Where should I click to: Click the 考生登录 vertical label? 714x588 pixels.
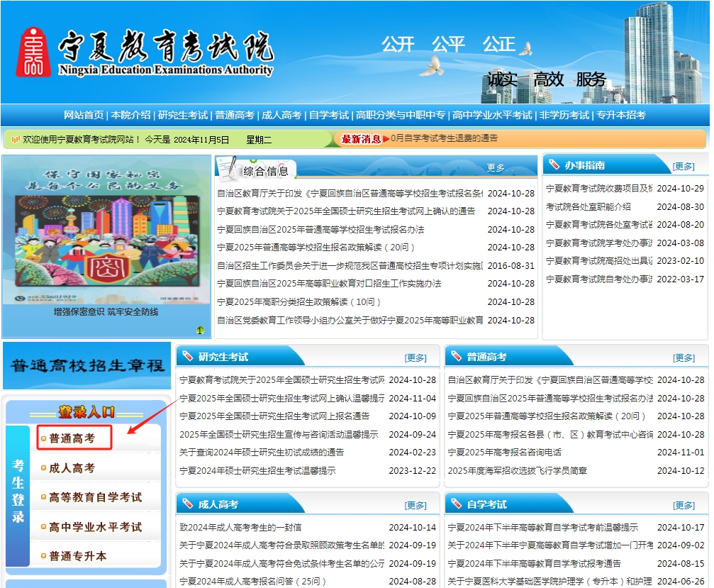click(18, 491)
